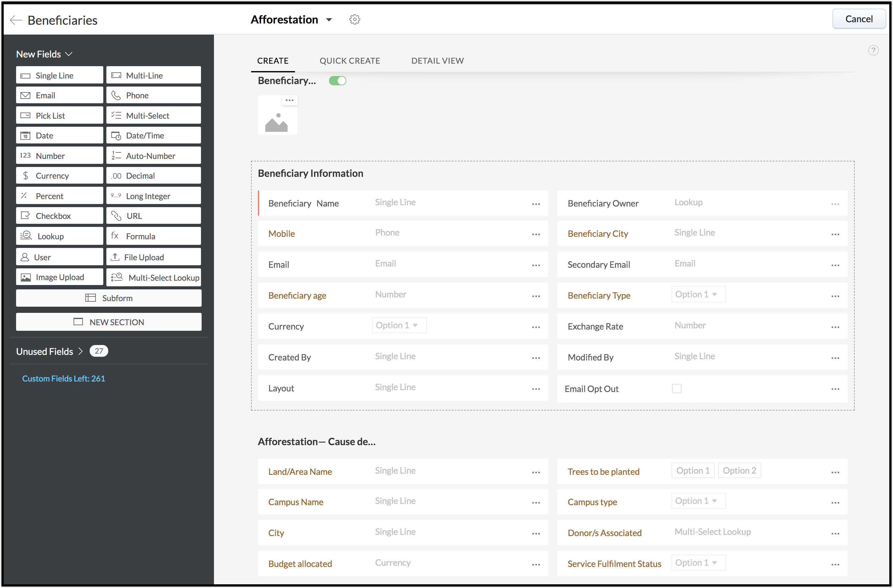This screenshot has height=588, width=893.
Task: Choose the Image Upload field type
Action: 59,277
